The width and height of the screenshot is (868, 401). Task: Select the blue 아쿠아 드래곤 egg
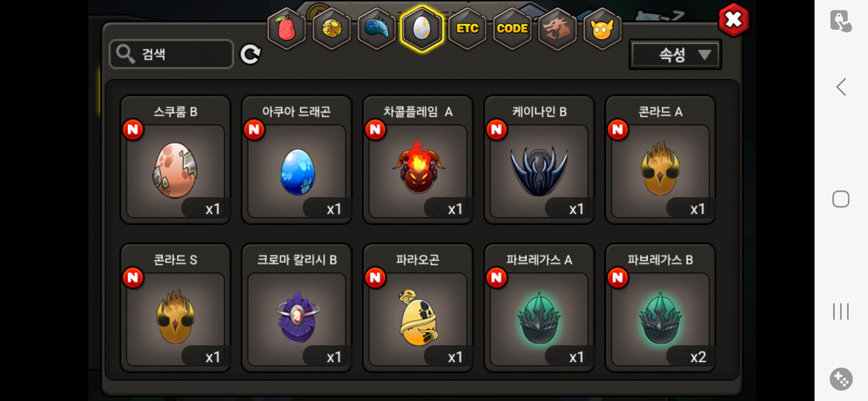pos(297,160)
